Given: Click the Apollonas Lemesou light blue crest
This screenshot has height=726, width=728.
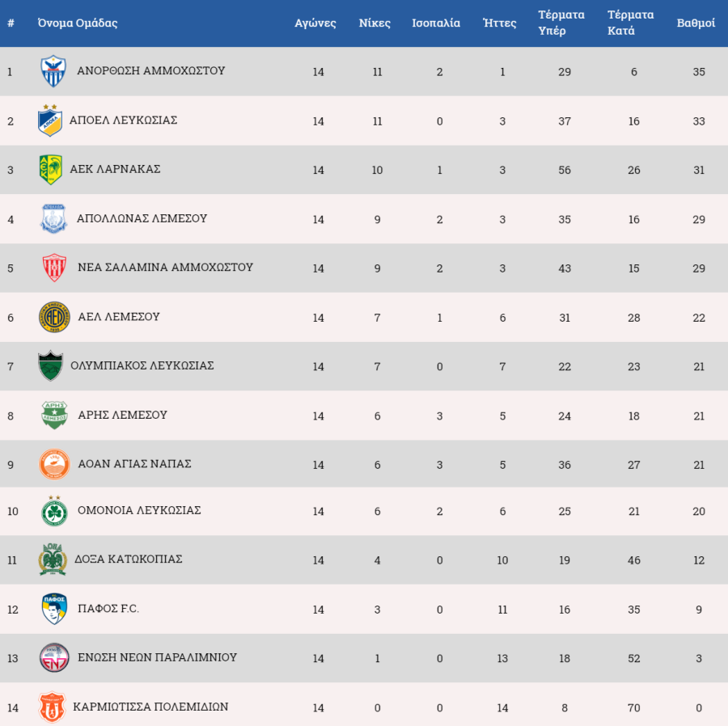Looking at the screenshot, I should (x=54, y=218).
